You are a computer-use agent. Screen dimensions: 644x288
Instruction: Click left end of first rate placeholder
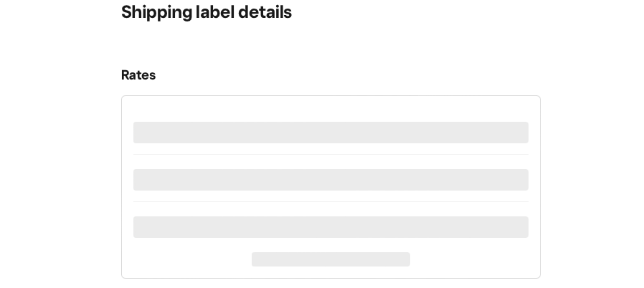coord(138,133)
